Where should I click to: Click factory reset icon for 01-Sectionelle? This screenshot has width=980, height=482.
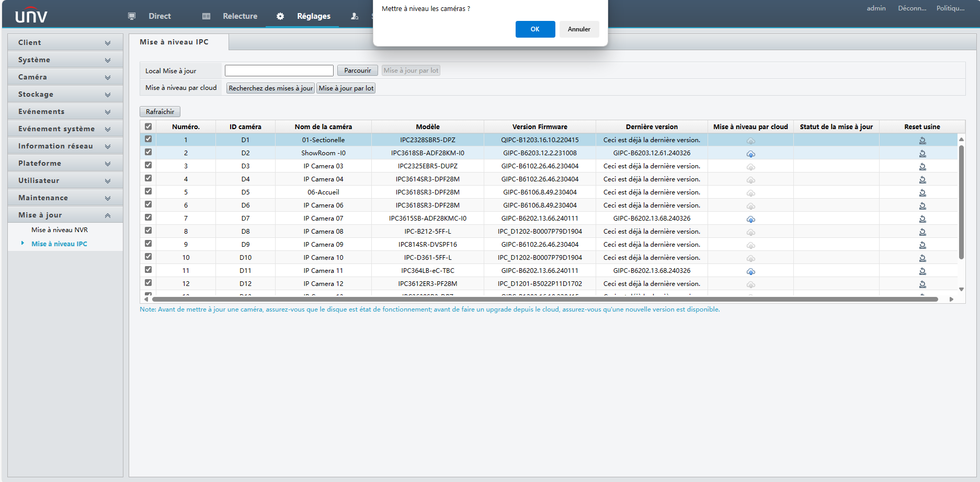tap(922, 140)
